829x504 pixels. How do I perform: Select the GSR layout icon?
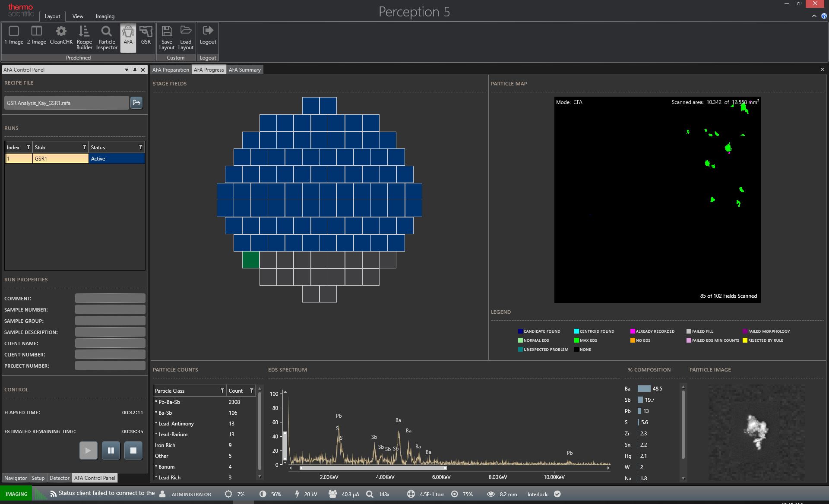(146, 35)
